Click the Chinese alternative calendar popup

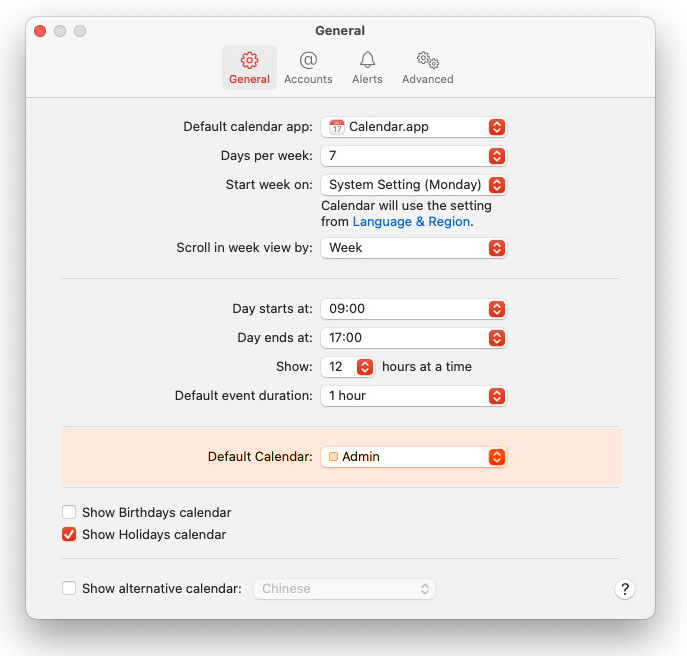345,589
